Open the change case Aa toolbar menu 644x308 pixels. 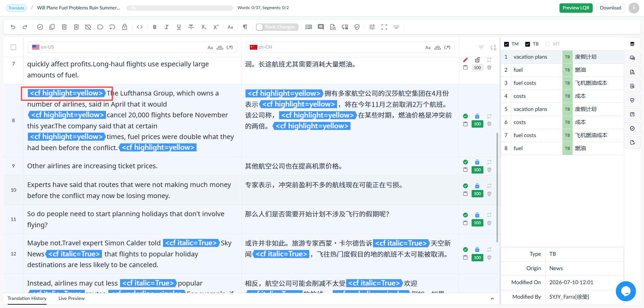coord(230,27)
